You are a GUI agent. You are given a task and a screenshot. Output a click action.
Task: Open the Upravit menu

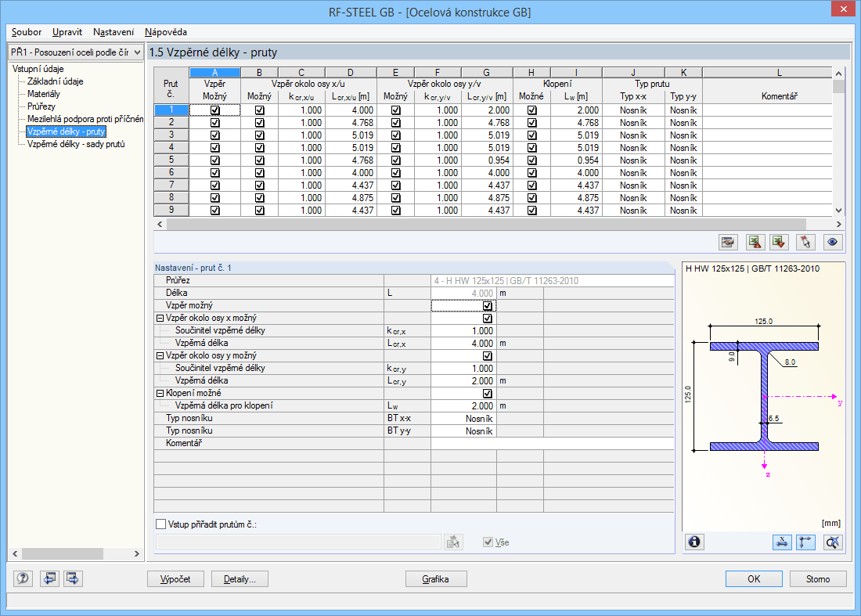[67, 32]
